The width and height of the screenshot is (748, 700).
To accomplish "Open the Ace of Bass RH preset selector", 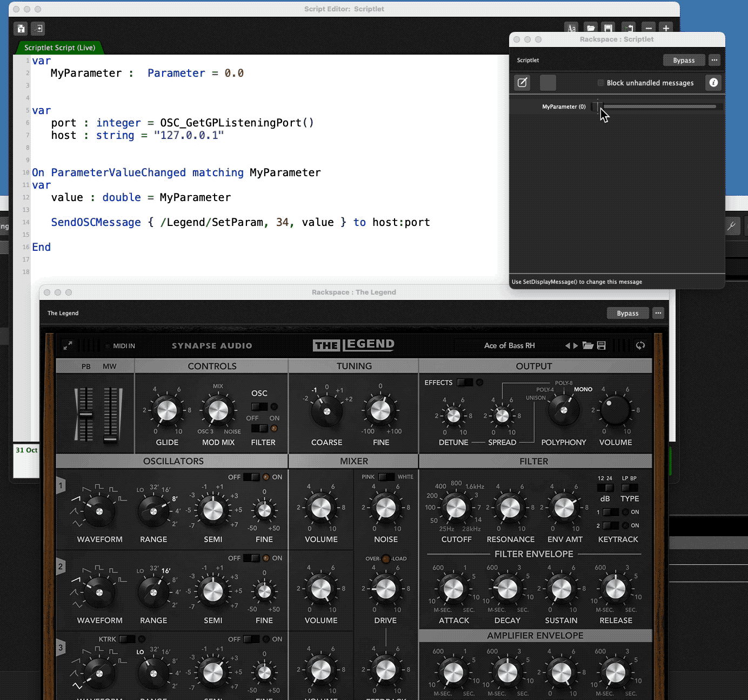I will (509, 345).
